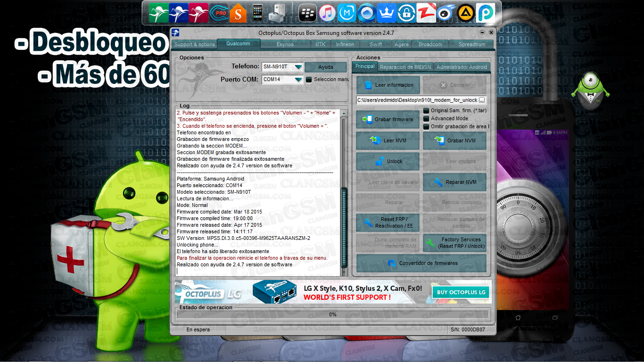The width and height of the screenshot is (644, 362).
Task: Open the Swift tab
Action: point(376,44)
